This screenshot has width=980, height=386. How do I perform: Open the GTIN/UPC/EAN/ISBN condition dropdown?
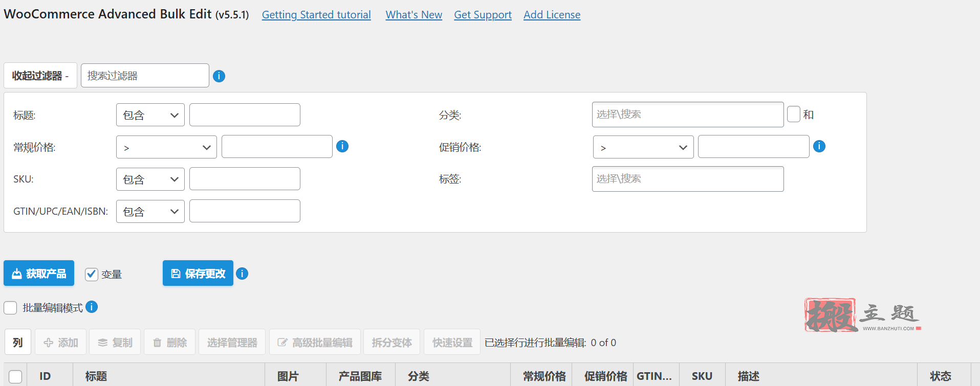(150, 212)
